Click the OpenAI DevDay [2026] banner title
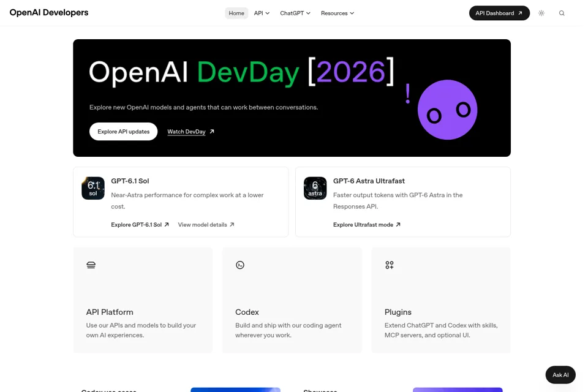Viewport: 588px width, 392px height. point(241,72)
